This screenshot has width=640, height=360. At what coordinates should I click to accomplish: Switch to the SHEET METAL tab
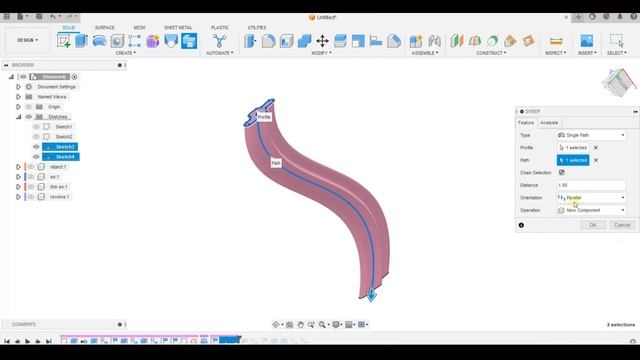click(x=178, y=27)
